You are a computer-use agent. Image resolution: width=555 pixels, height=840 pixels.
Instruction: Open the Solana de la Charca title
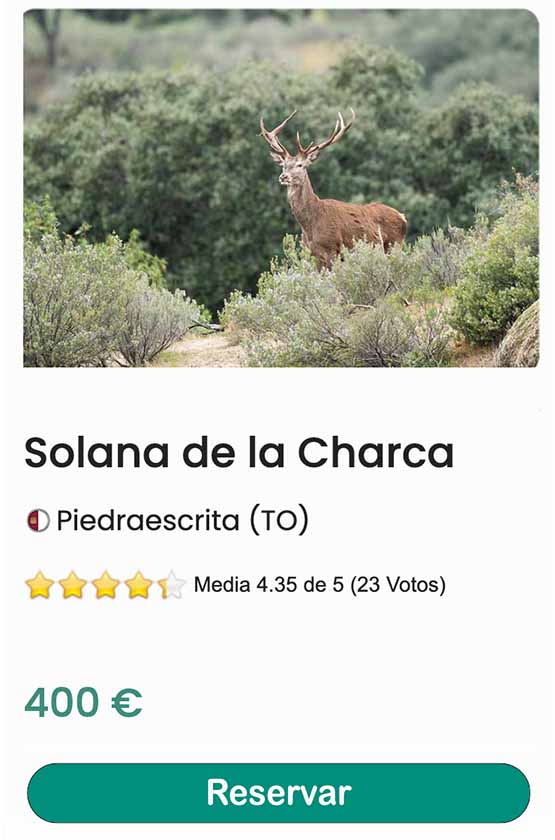(x=239, y=453)
